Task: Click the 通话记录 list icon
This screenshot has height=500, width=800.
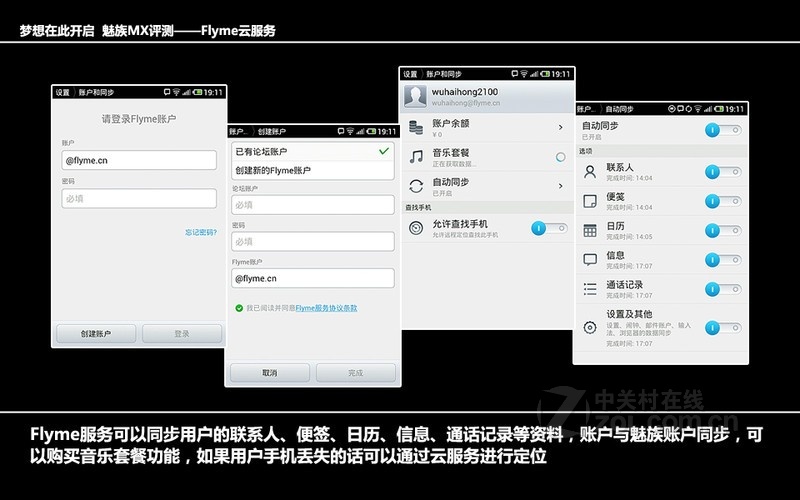Action: 590,289
